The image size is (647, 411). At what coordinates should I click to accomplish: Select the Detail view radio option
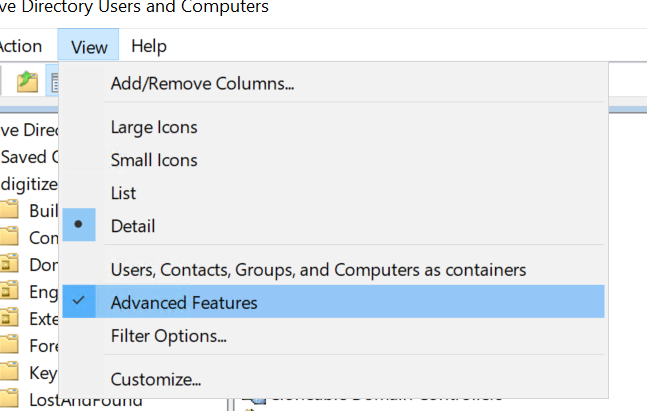(133, 226)
